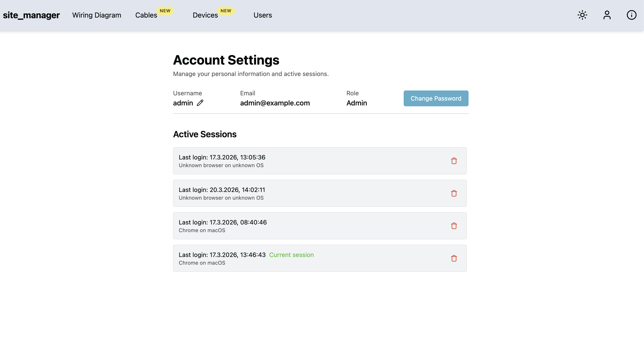Select the Current session label
This screenshot has height=358, width=644.
(x=291, y=255)
